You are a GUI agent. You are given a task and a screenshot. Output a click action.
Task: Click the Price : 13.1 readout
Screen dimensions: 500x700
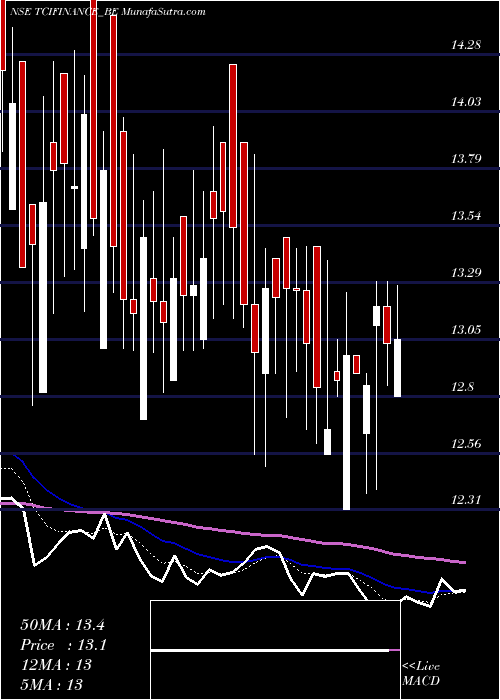63,645
